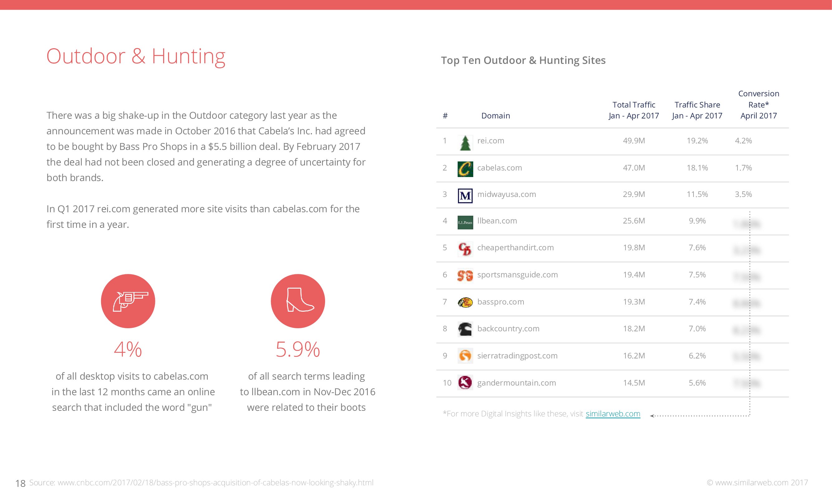Select the gandermountain.com domain text
This screenshot has width=832, height=504.
(x=516, y=382)
